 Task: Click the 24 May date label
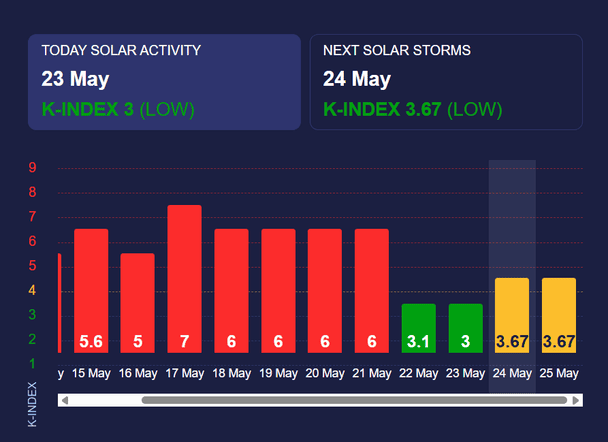pyautogui.click(x=512, y=373)
